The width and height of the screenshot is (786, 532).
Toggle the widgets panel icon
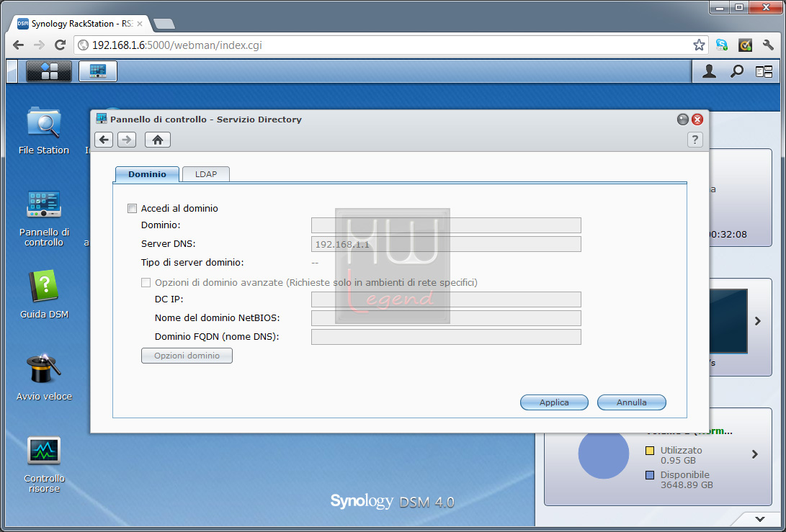point(764,72)
